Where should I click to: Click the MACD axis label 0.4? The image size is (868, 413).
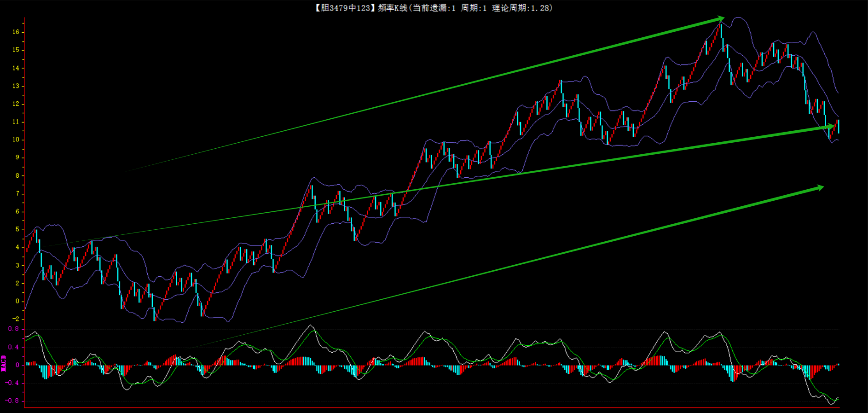tap(14, 347)
